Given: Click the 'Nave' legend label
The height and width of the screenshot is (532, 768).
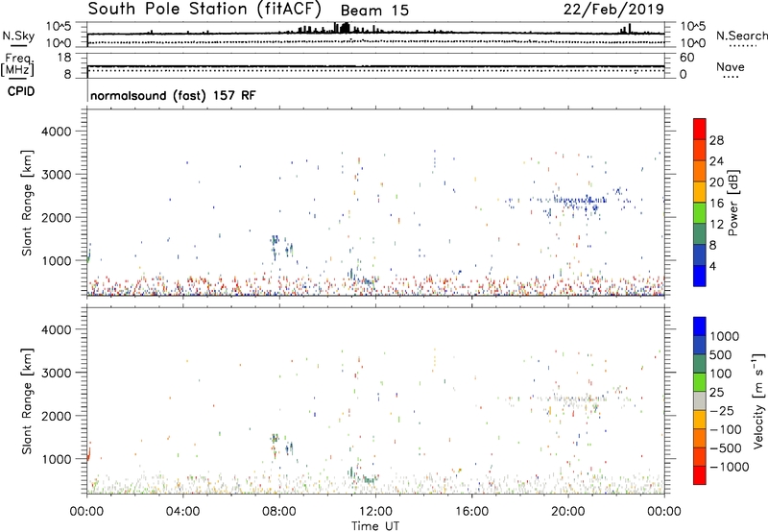Looking at the screenshot, I should click(731, 67).
